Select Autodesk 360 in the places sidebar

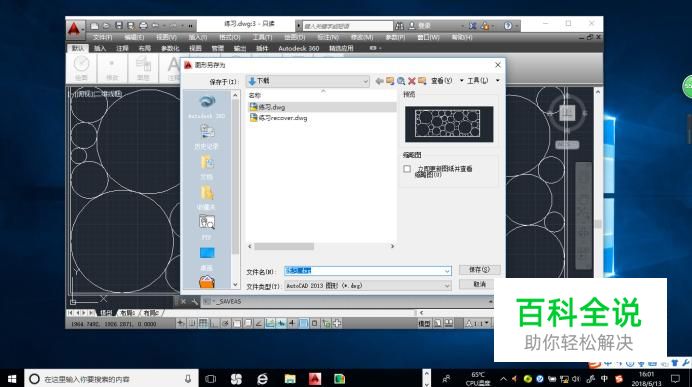pos(207,106)
